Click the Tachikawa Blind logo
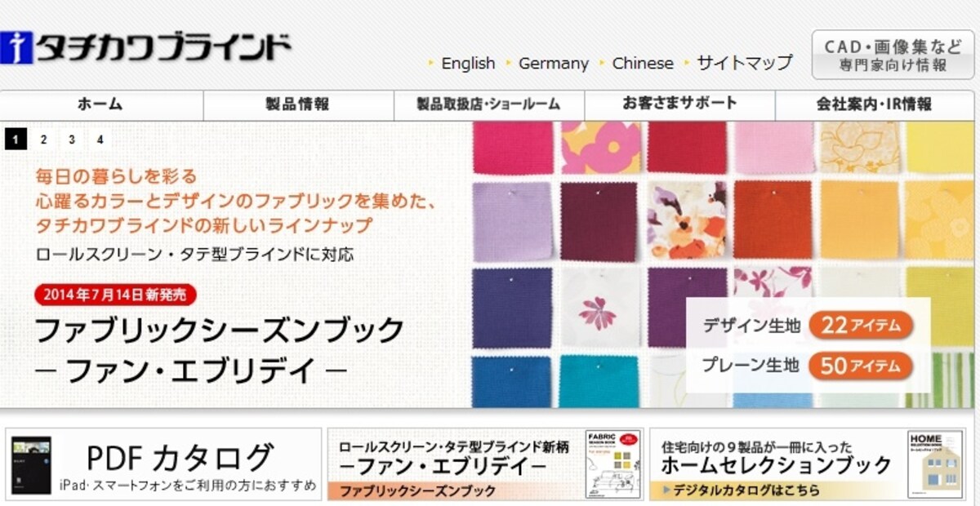Screen dimensions: 980x506 146,47
